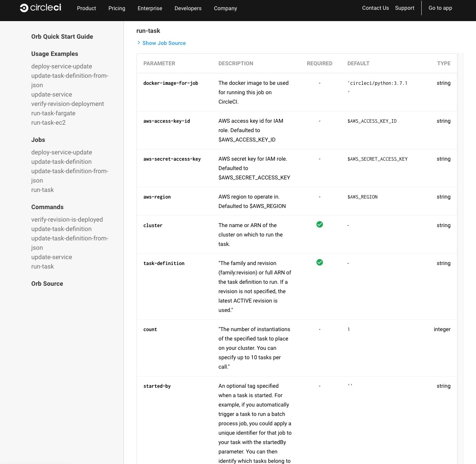Viewport: 476px width, 464px height.
Task: Open the Developers menu
Action: point(188,8)
